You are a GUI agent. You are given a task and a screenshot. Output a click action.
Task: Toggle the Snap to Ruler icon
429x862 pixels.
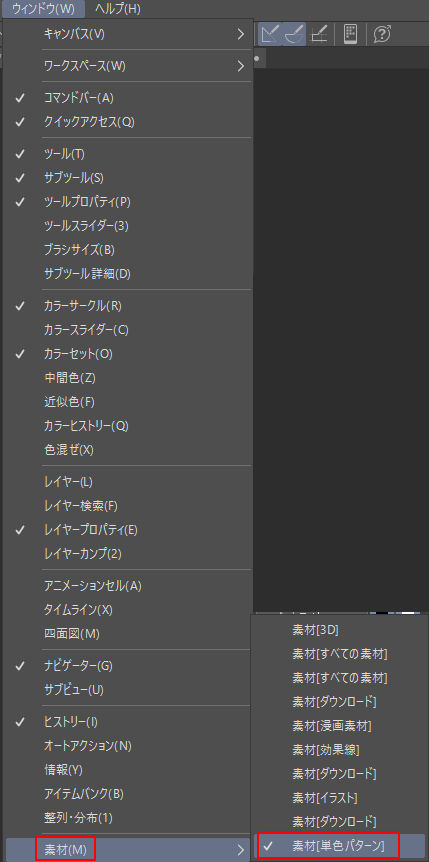click(x=271, y=34)
